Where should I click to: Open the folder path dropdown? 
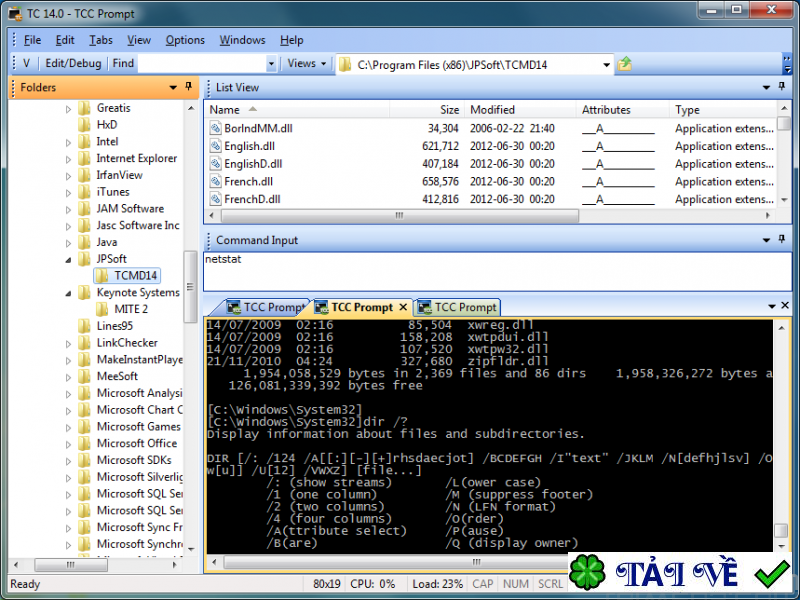coord(606,65)
